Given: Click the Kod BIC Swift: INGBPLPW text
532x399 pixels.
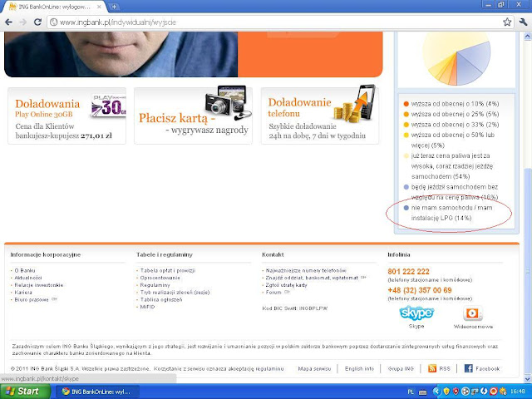Looking at the screenshot, I should tap(295, 308).
